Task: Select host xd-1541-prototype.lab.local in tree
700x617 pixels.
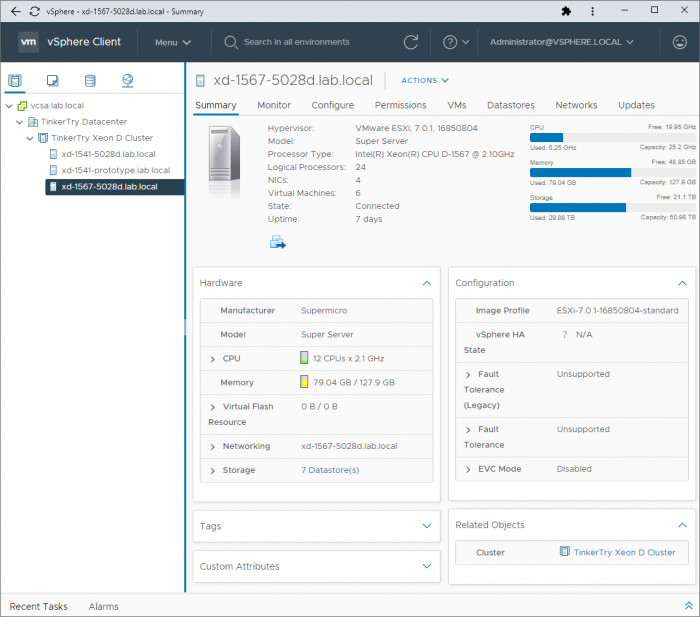Action: (116, 171)
